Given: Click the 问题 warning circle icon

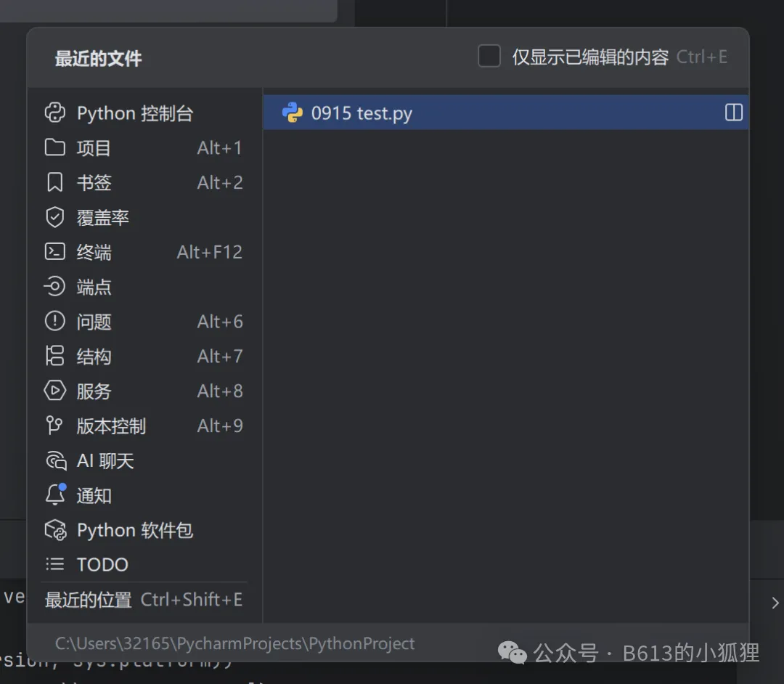Looking at the screenshot, I should (55, 321).
